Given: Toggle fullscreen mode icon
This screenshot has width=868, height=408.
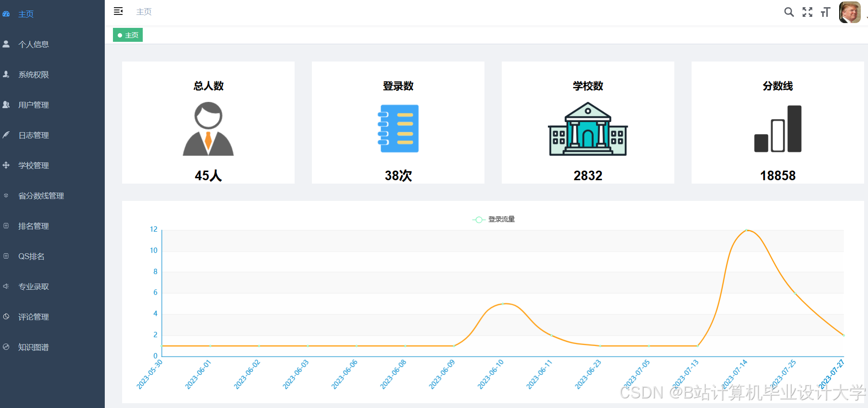Looking at the screenshot, I should click(x=807, y=12).
